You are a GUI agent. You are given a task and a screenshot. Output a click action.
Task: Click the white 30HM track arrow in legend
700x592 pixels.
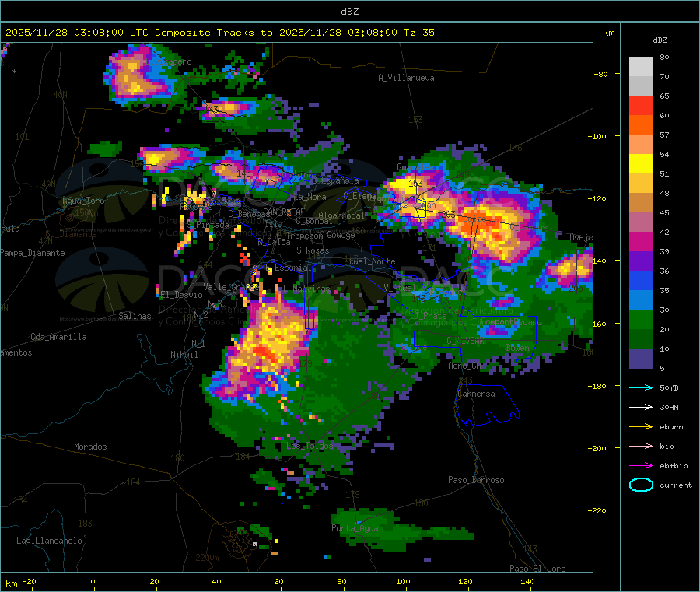(x=641, y=407)
